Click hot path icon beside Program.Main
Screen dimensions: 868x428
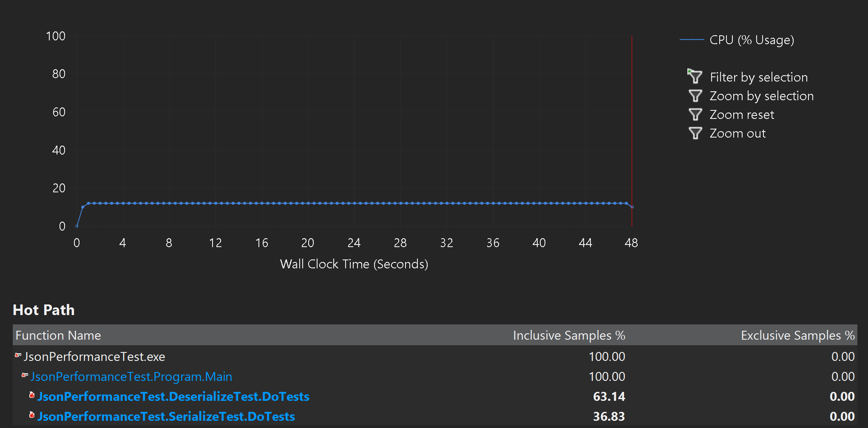coord(25,375)
